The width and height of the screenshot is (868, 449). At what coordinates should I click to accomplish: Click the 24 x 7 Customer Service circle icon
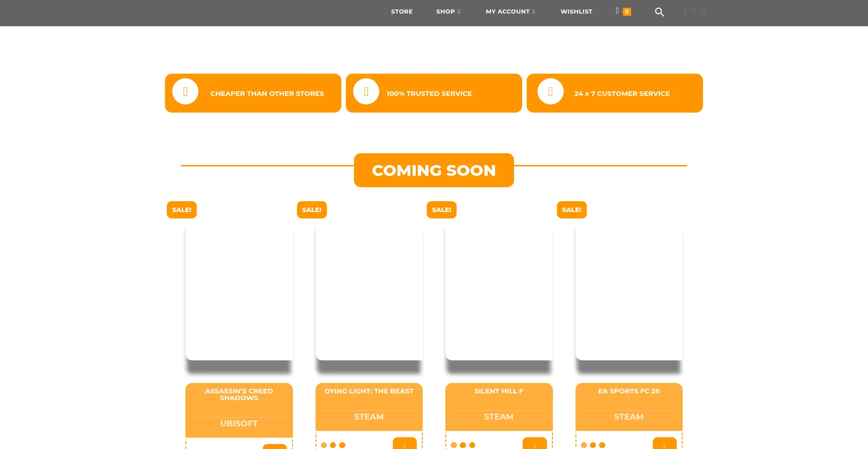click(550, 91)
